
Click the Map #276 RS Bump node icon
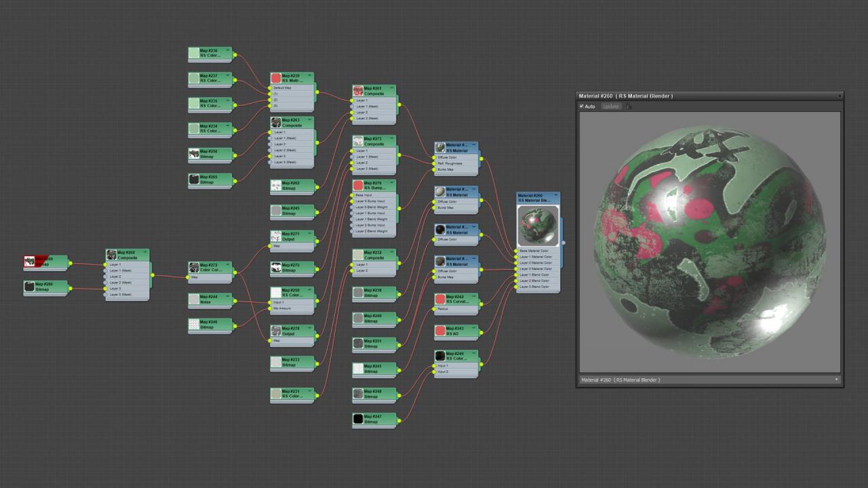click(358, 185)
